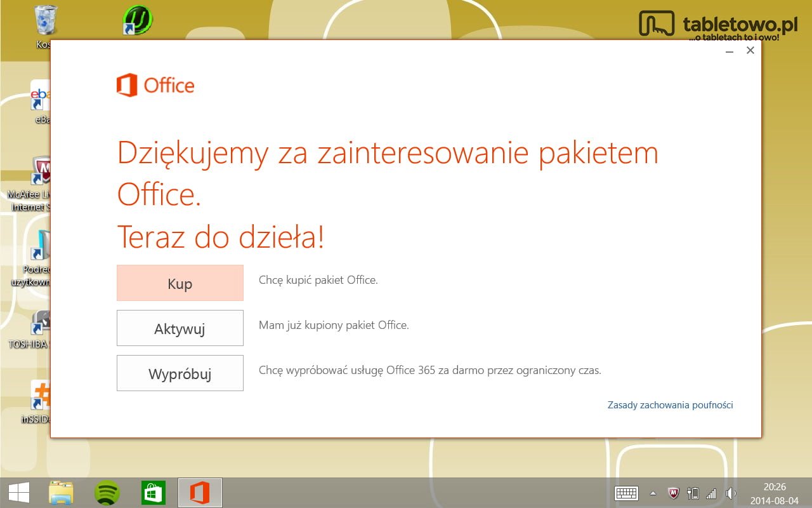Show hidden tray icons arrow
812x508 pixels.
653,493
